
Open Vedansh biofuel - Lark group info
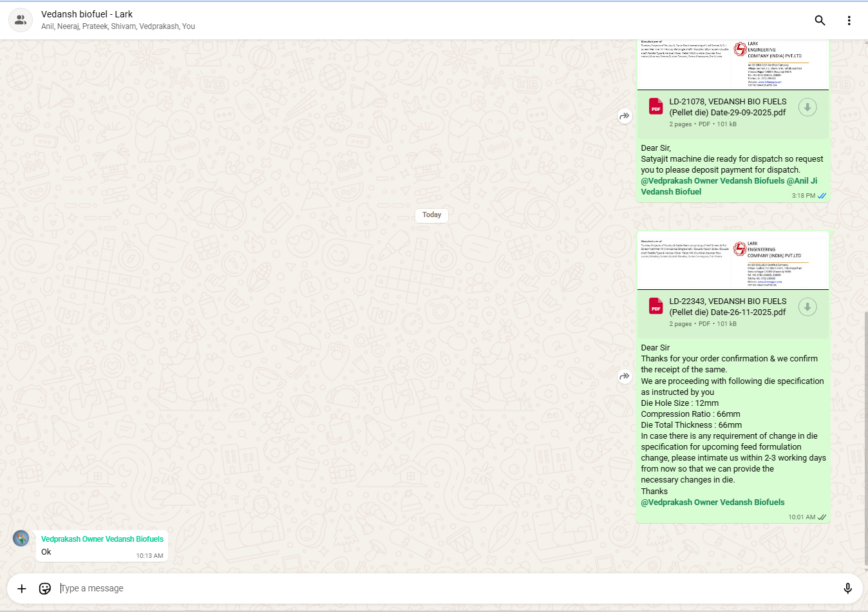[x=87, y=14]
